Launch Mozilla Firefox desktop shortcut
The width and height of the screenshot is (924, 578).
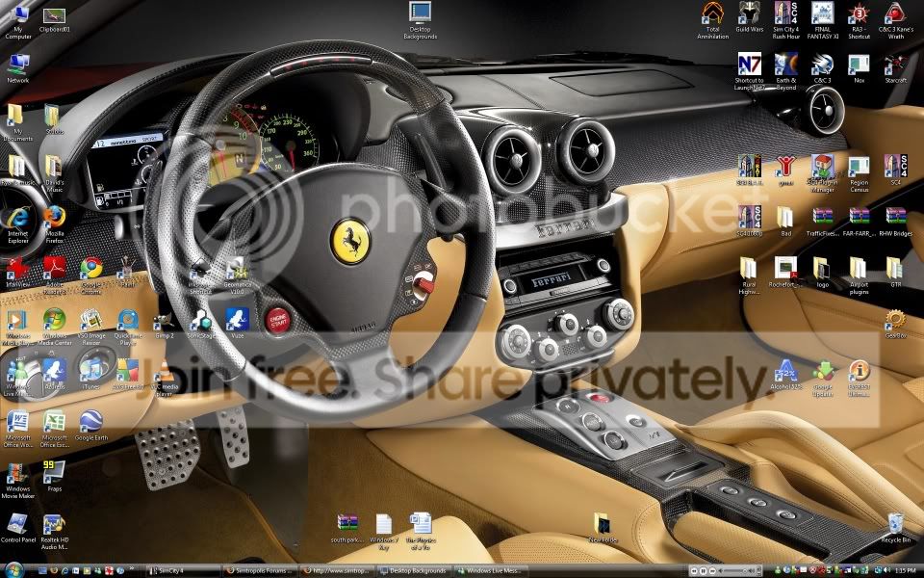(54, 224)
